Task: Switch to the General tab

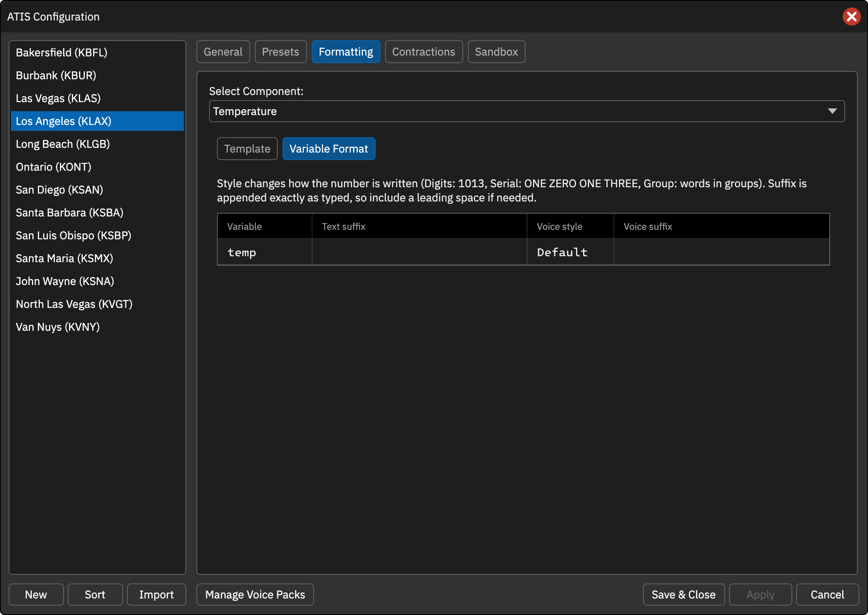Action: click(x=223, y=52)
